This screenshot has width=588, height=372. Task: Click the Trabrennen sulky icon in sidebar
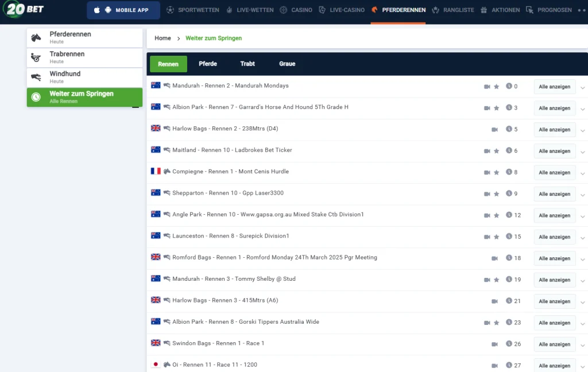pos(36,57)
